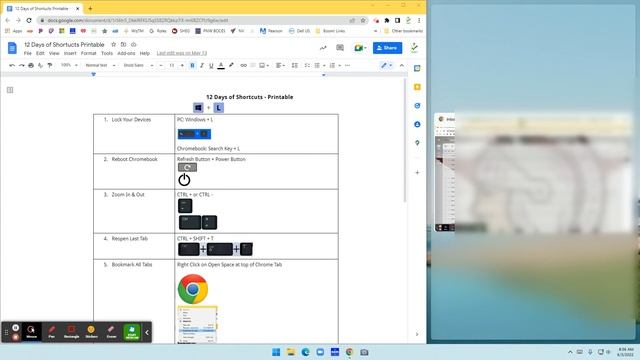Image resolution: width=640 pixels, height=360 pixels.
Task: Open the bulleted list options arrow
Action: (x=324, y=65)
